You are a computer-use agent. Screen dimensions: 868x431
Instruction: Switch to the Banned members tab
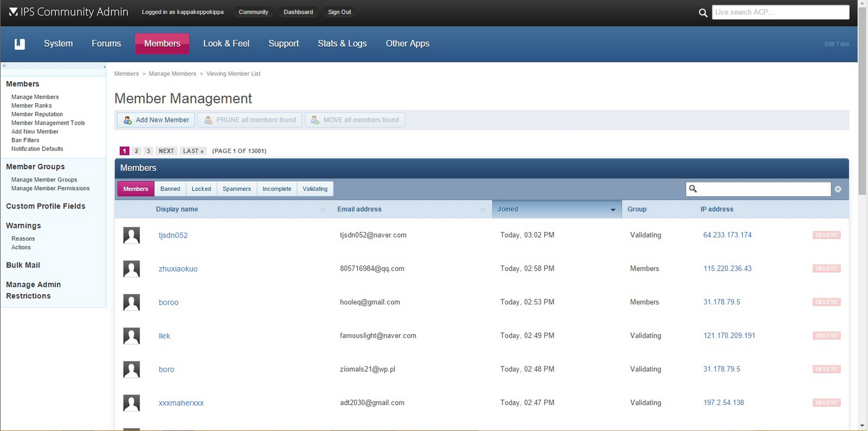point(170,189)
